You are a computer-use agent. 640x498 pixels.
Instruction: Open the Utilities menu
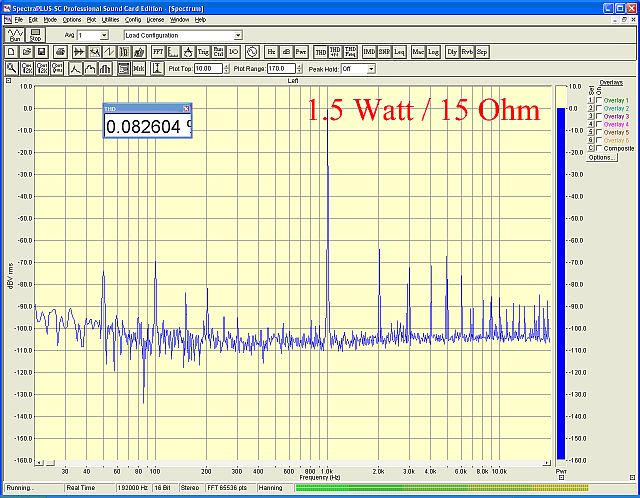[x=110, y=20]
